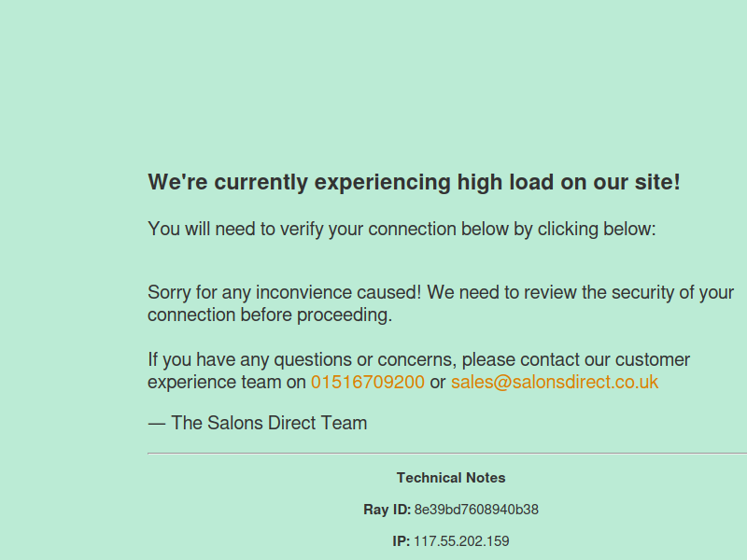Viewport: 747px width, 560px height.
Task: Click the 'experience team on' text
Action: pyautogui.click(x=226, y=382)
